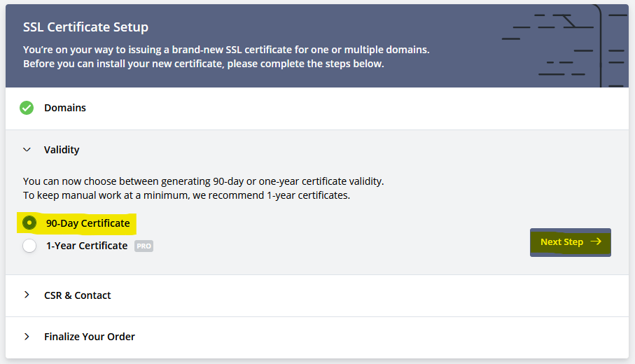Click the 1-Year Certificate label text
635x364 pixels.
tap(87, 246)
